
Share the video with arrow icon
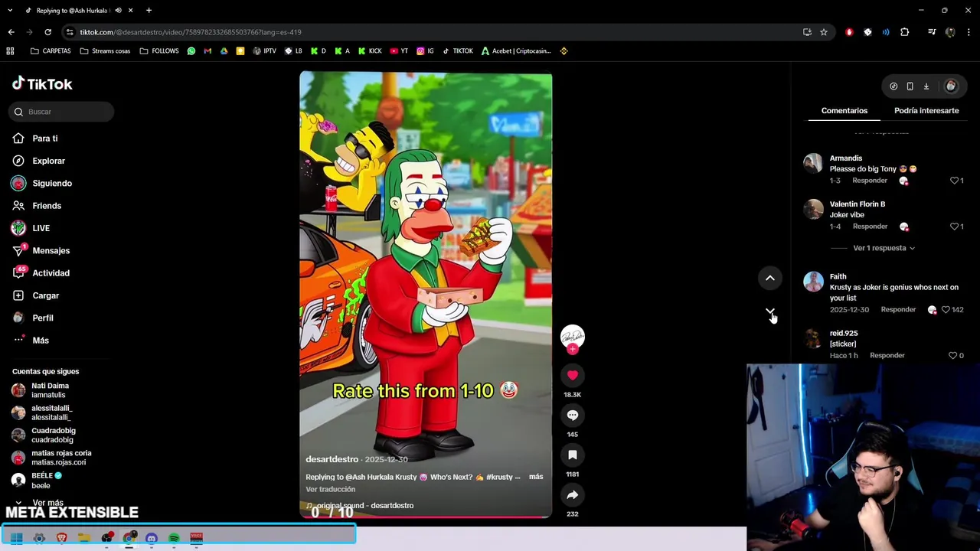pyautogui.click(x=573, y=494)
